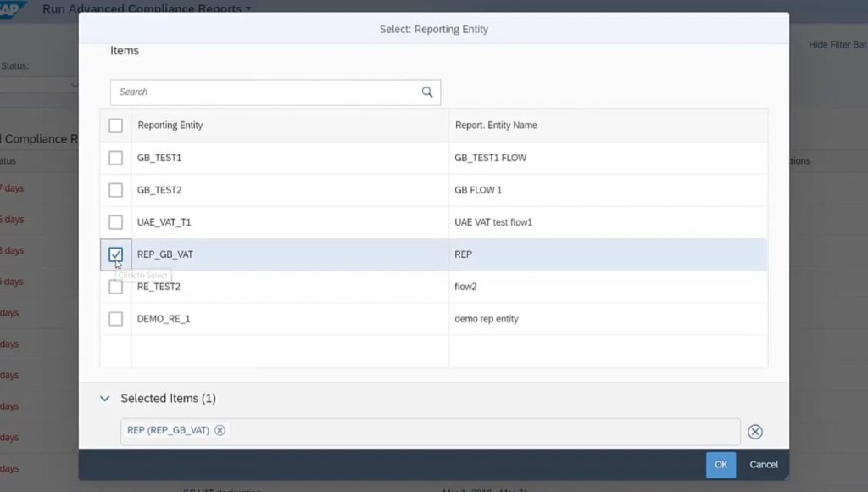Toggle the select all checkbox in header
Viewport: 868px width, 492px height.
[116, 126]
